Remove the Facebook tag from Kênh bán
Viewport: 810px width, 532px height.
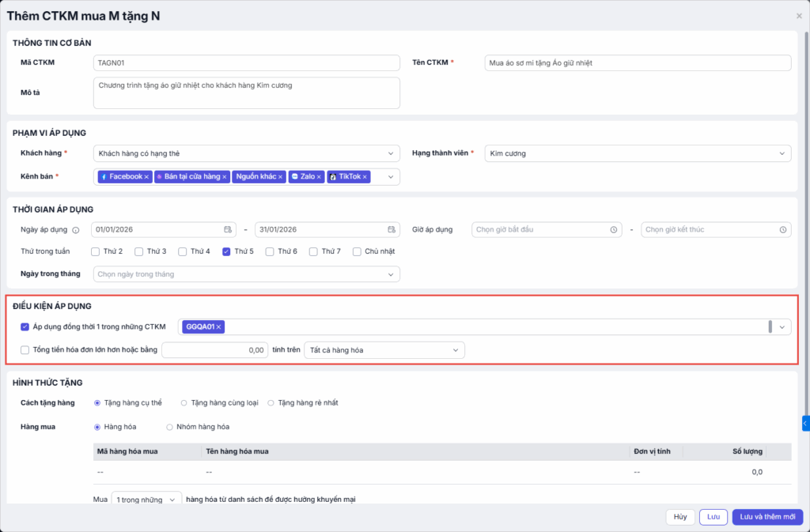coord(146,177)
